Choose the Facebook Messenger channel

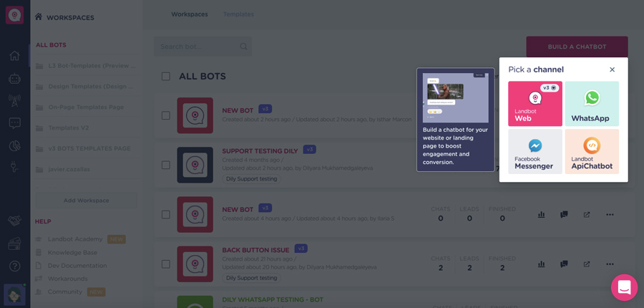pyautogui.click(x=535, y=151)
